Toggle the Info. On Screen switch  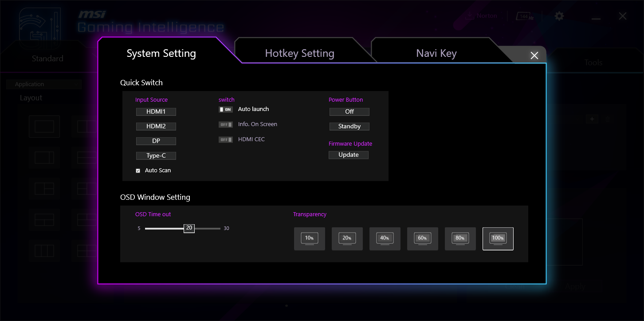(x=226, y=124)
